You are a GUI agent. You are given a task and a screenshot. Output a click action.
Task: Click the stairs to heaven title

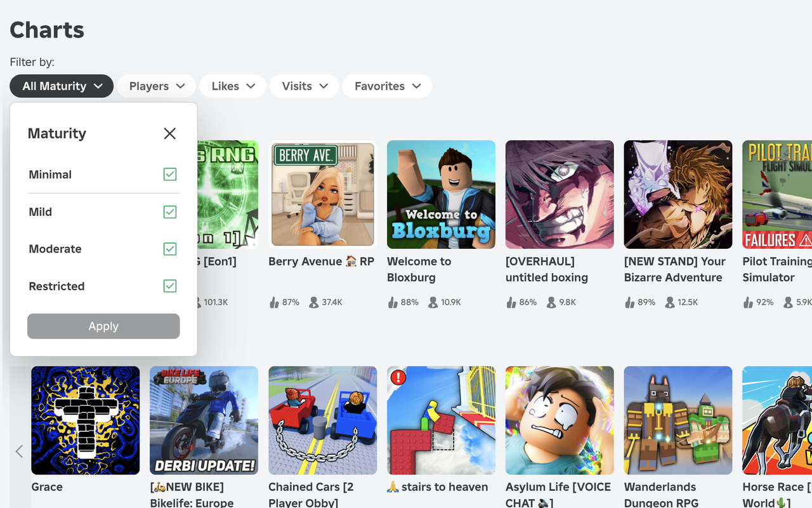coord(438,487)
